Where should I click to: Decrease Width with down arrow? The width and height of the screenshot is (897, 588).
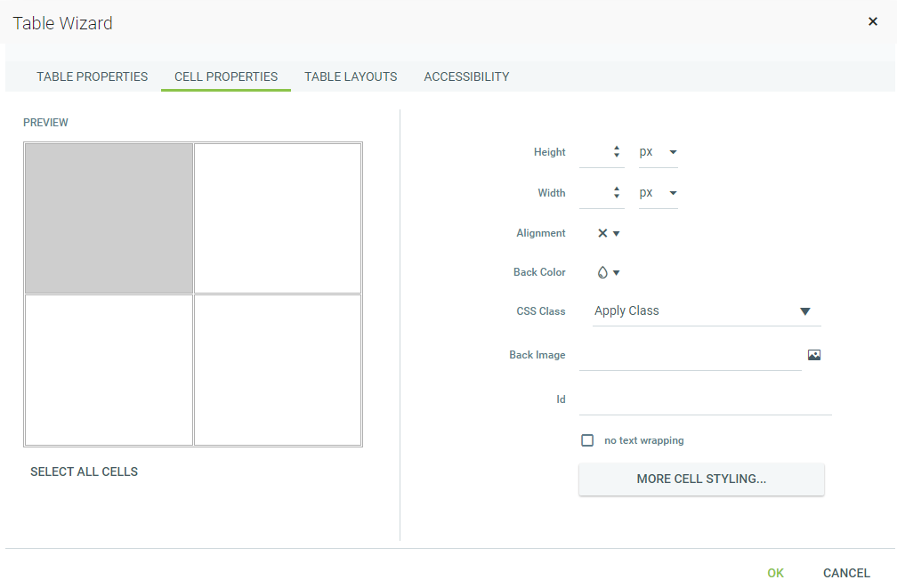click(617, 197)
